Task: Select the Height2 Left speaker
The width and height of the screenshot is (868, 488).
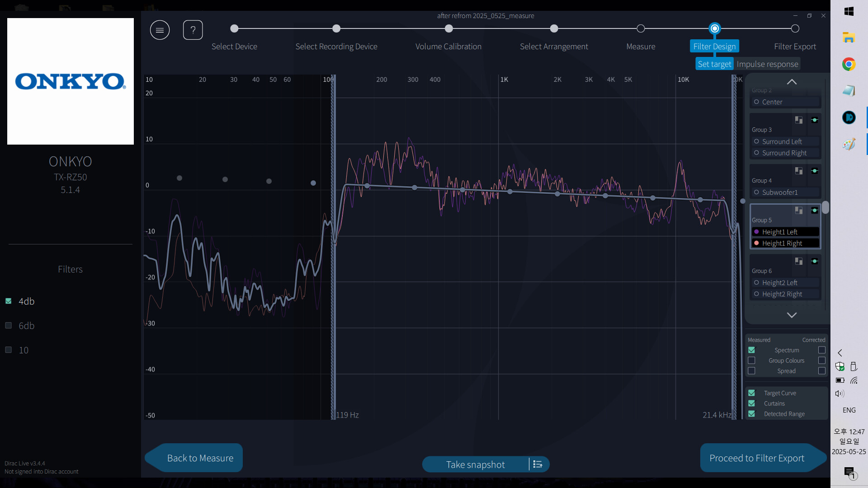Action: pyautogui.click(x=779, y=283)
